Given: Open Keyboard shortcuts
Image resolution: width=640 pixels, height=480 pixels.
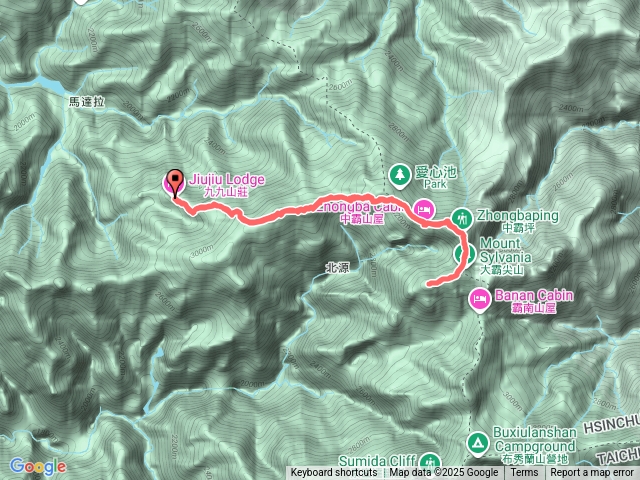Looking at the screenshot, I should tap(334, 473).
